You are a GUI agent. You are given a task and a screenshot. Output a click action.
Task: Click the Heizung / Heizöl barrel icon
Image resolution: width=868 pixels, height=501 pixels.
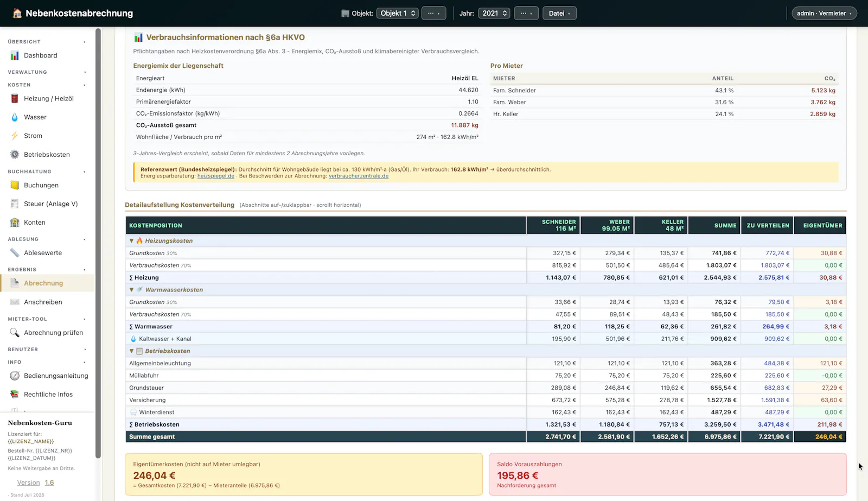15,98
